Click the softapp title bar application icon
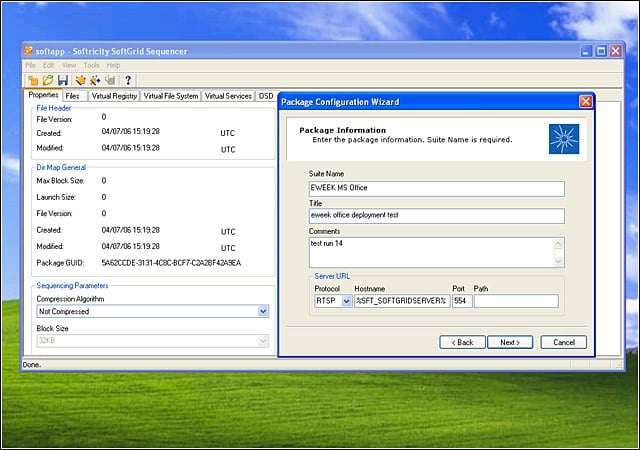 click(x=28, y=51)
